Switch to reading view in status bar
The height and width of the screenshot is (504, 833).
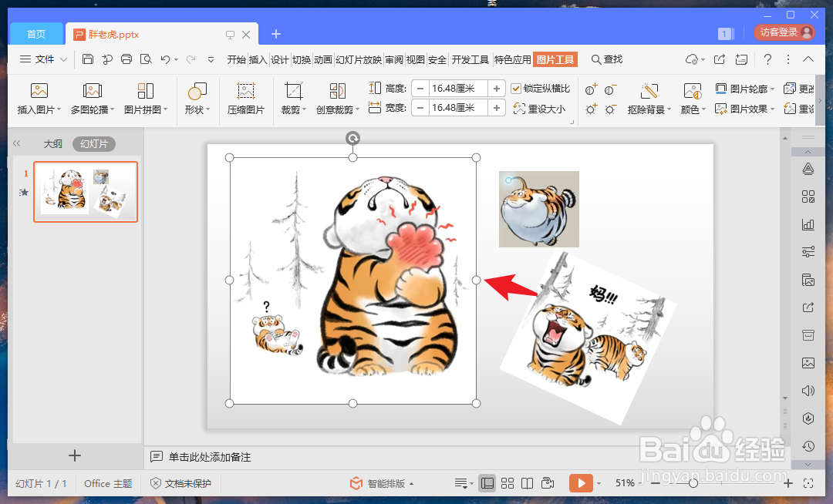pos(527,483)
